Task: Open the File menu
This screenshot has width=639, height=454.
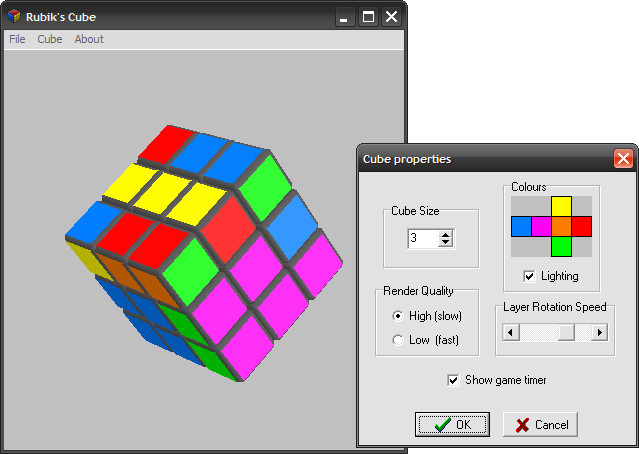Action: pos(17,39)
